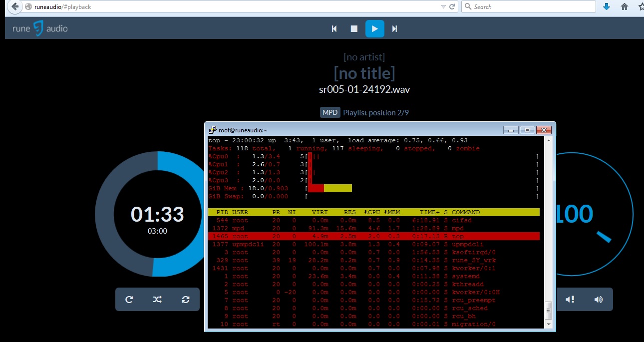
Task: Reload the page in the browser
Action: [x=452, y=7]
